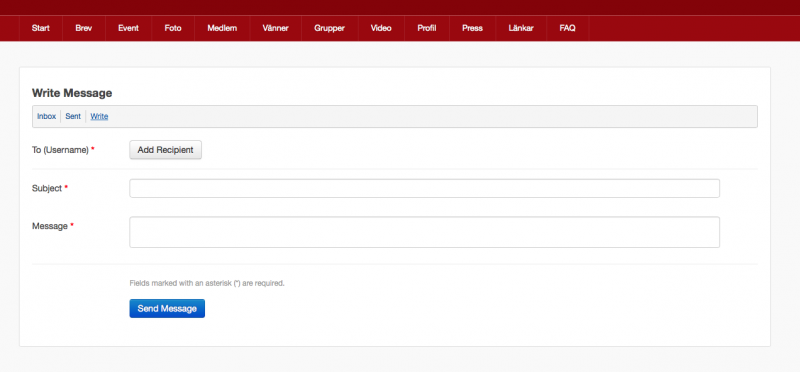This screenshot has height=372, width=800.
Task: Switch to the Inbox tab
Action: click(x=46, y=116)
